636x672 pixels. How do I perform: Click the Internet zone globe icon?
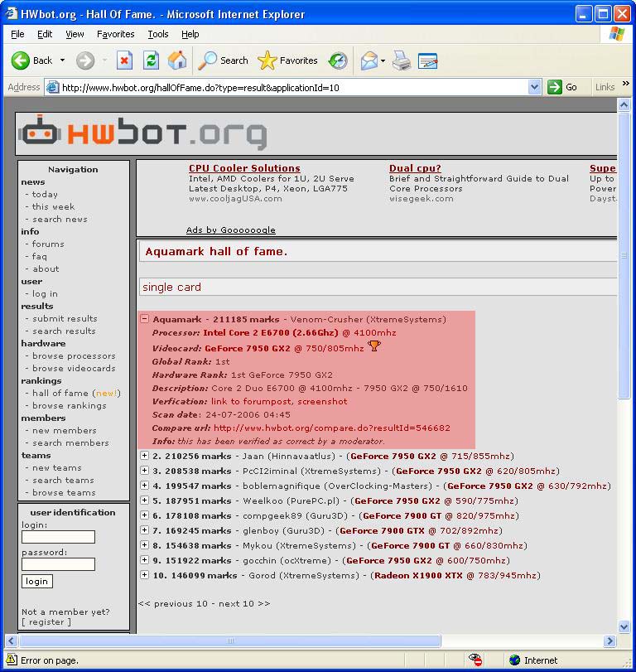(515, 660)
